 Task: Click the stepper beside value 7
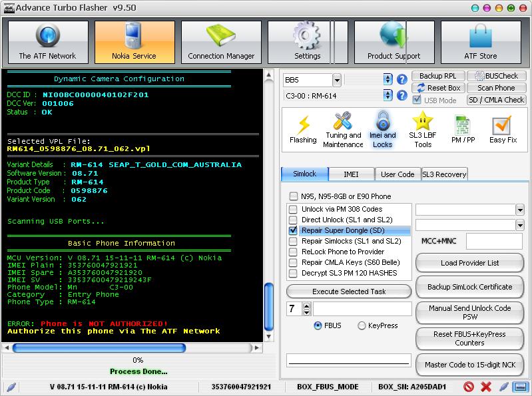pyautogui.click(x=306, y=309)
